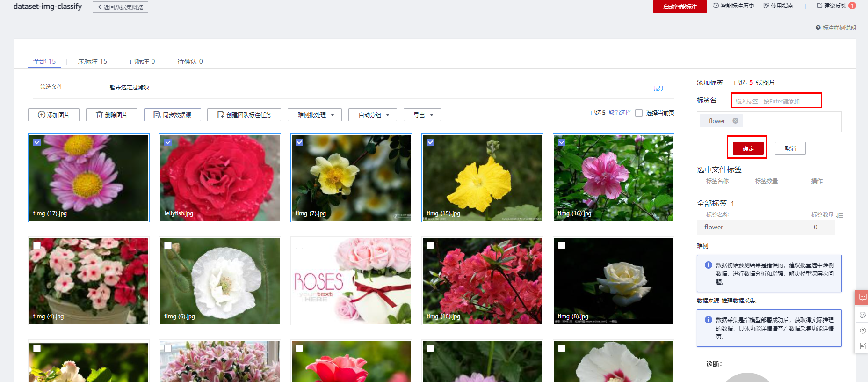Viewport: 868px width, 382px height.
Task: Click the 启动智能标注 button
Action: click(680, 7)
